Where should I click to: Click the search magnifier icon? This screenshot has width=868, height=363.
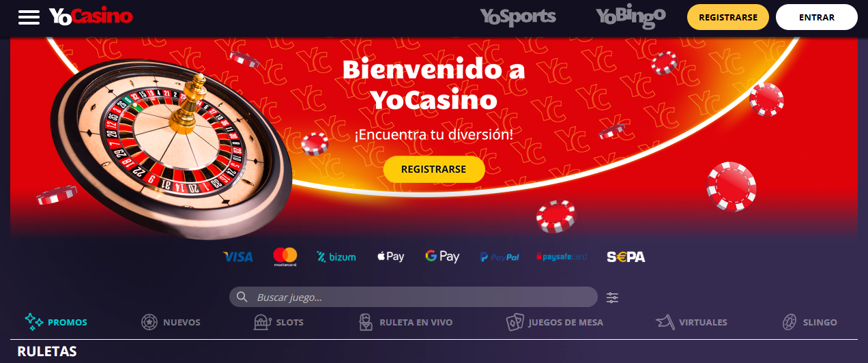[x=242, y=297]
